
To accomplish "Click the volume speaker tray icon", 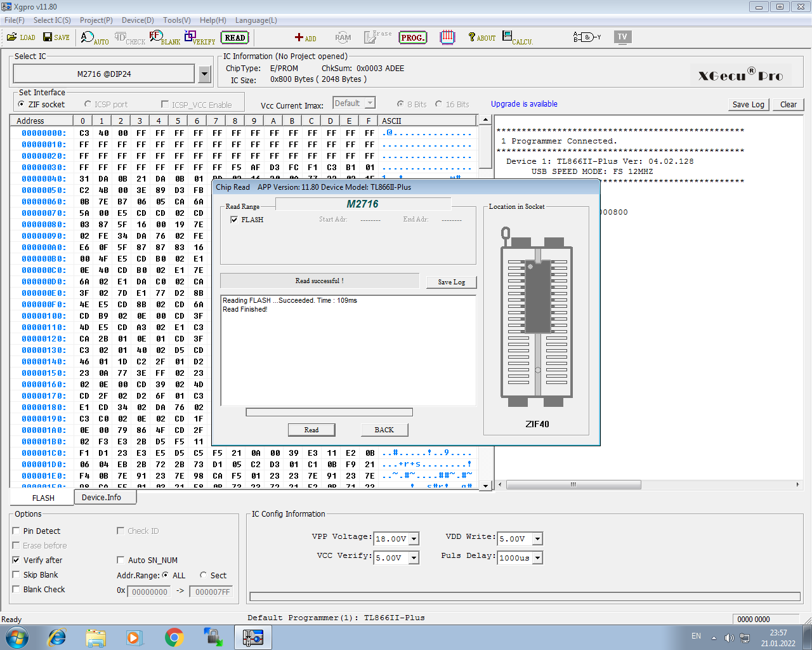I will point(729,637).
